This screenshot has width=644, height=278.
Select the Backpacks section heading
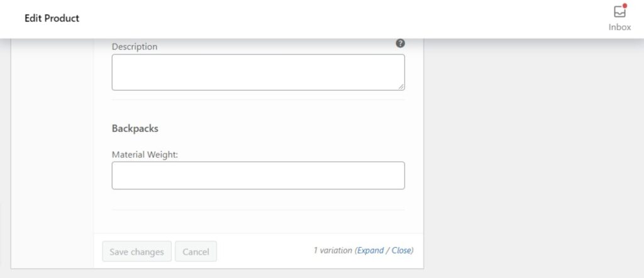(x=135, y=128)
